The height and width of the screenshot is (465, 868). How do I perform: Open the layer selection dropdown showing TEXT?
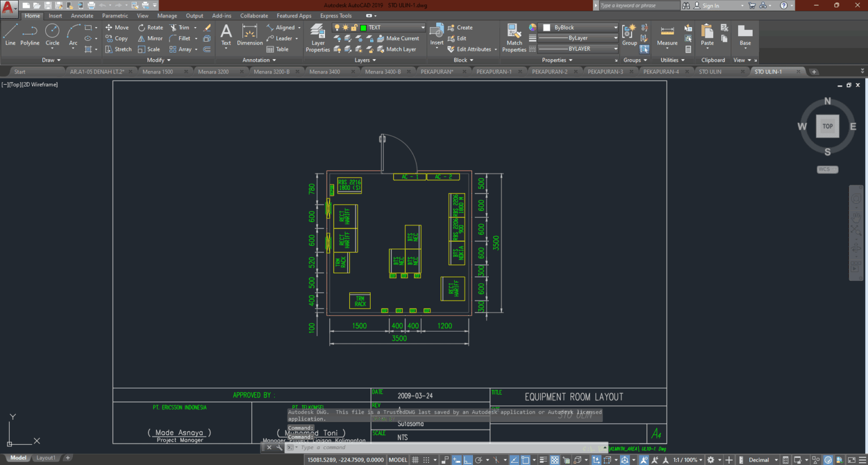(x=396, y=27)
